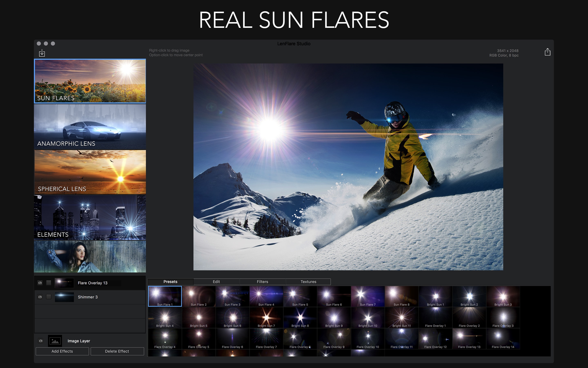588x368 pixels.
Task: Switch to the Textures tab
Action: tap(308, 282)
